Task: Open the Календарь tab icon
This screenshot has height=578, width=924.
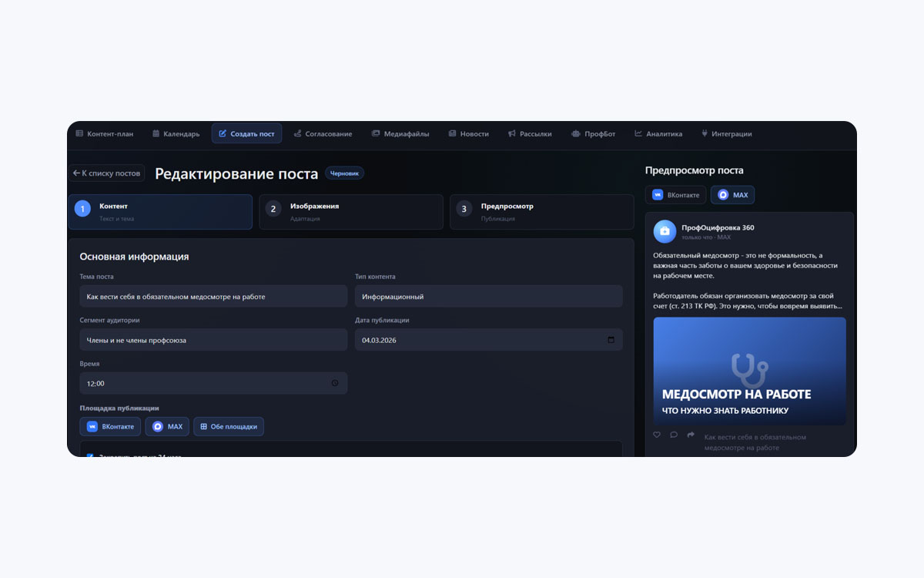Action: 156,133
